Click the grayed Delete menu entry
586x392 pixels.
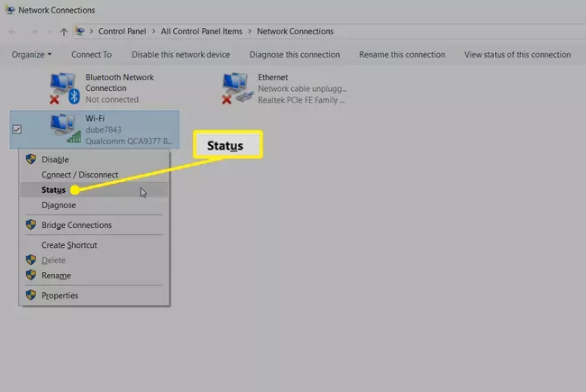[94, 260]
